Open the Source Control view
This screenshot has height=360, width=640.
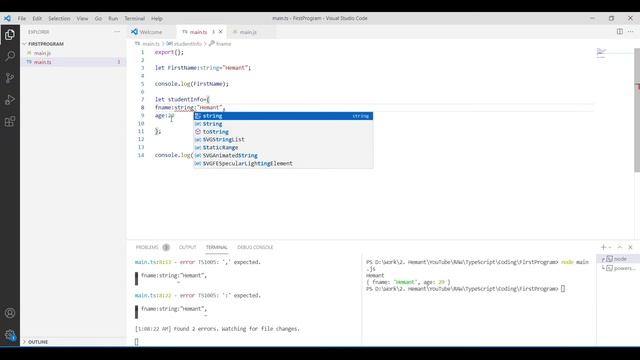pyautogui.click(x=10, y=78)
